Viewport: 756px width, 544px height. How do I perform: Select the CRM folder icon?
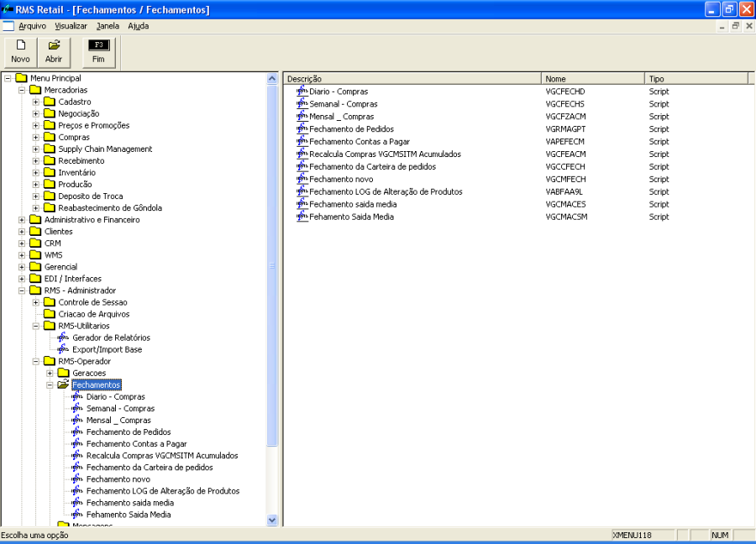click(35, 243)
